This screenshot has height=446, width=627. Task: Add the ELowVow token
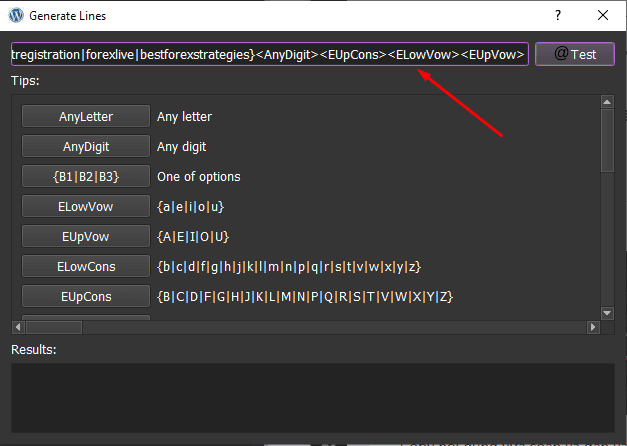point(86,206)
